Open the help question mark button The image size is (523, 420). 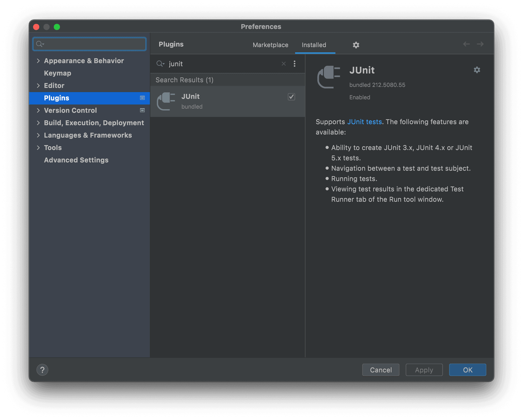[42, 370]
